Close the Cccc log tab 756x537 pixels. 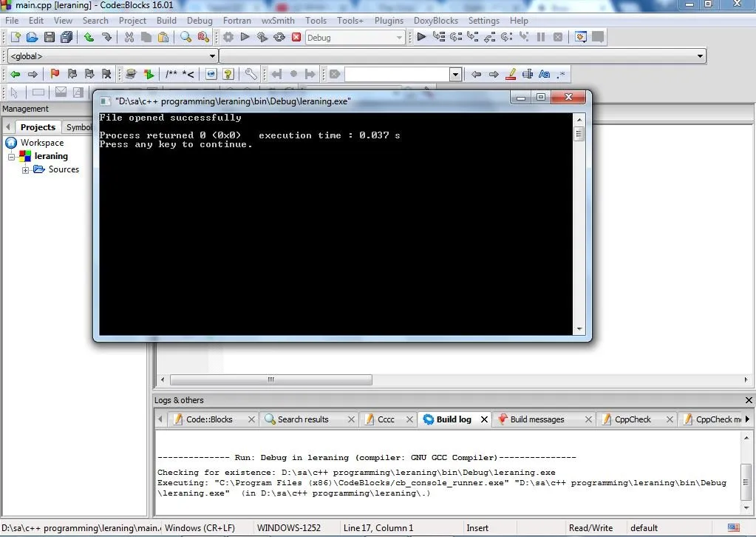pyautogui.click(x=409, y=419)
